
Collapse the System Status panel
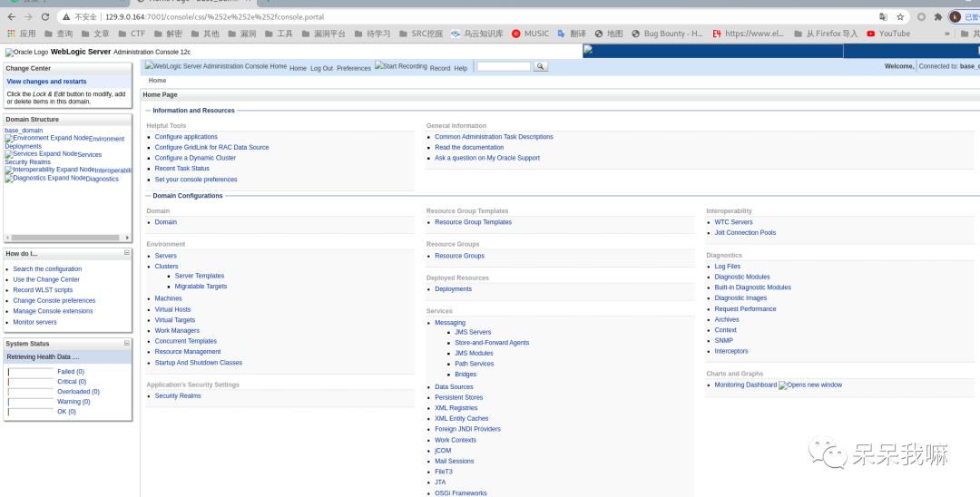point(127,343)
